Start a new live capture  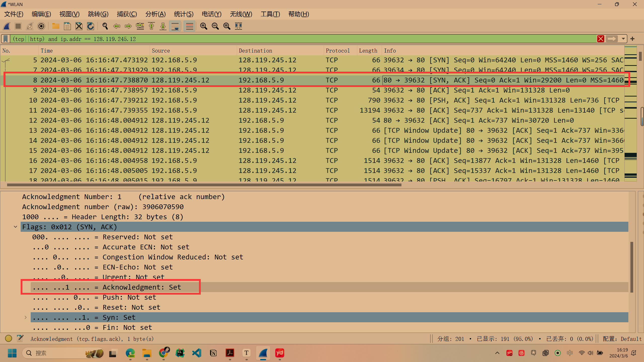point(6,26)
